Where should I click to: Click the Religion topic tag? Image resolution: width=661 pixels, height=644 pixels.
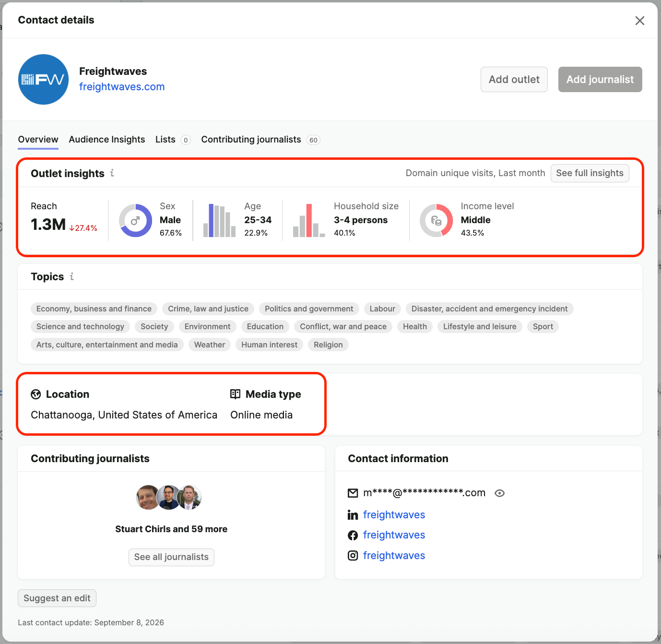328,345
